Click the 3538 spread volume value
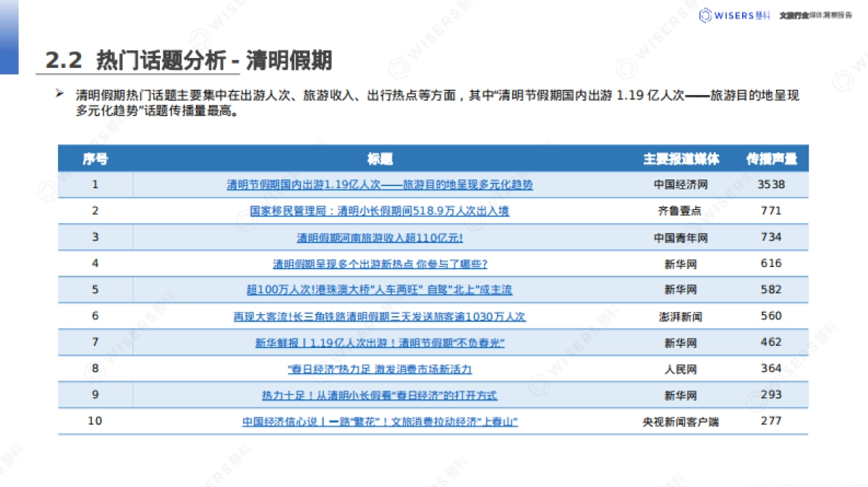The height and width of the screenshot is (487, 868). click(x=771, y=185)
